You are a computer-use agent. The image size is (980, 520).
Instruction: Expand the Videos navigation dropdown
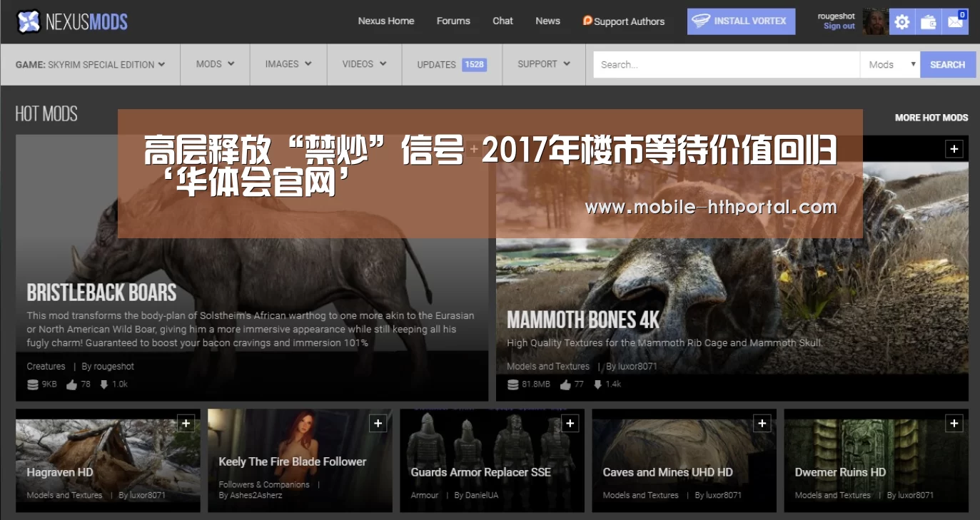[x=365, y=64]
